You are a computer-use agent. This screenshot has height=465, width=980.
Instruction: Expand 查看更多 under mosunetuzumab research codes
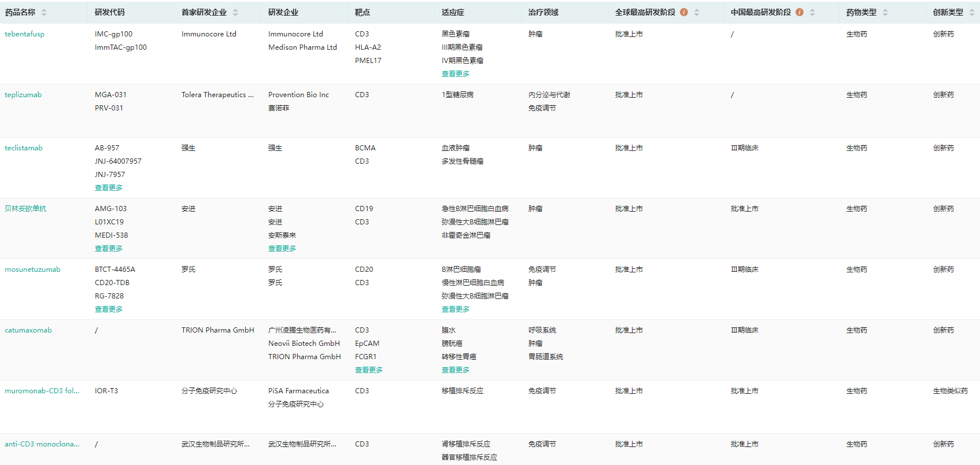coord(109,309)
